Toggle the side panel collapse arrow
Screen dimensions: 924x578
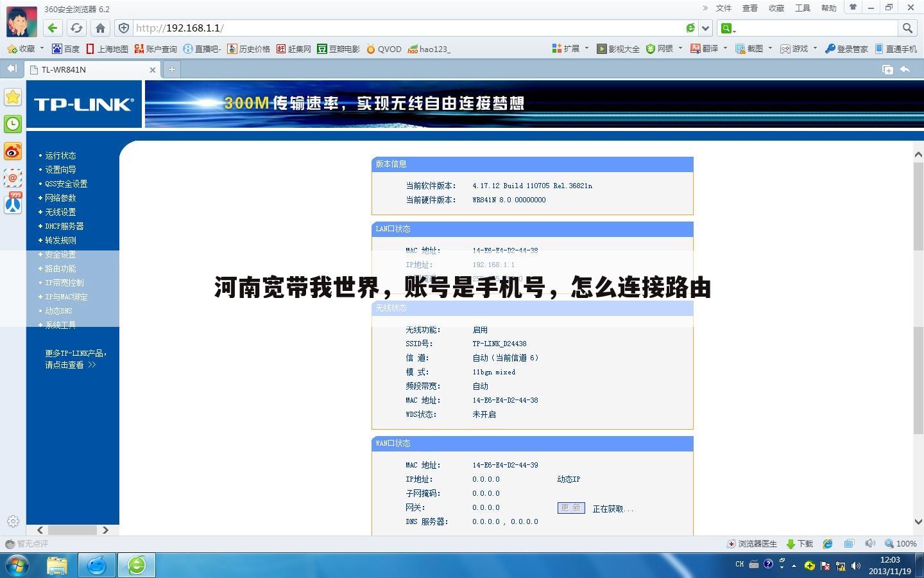[x=12, y=69]
